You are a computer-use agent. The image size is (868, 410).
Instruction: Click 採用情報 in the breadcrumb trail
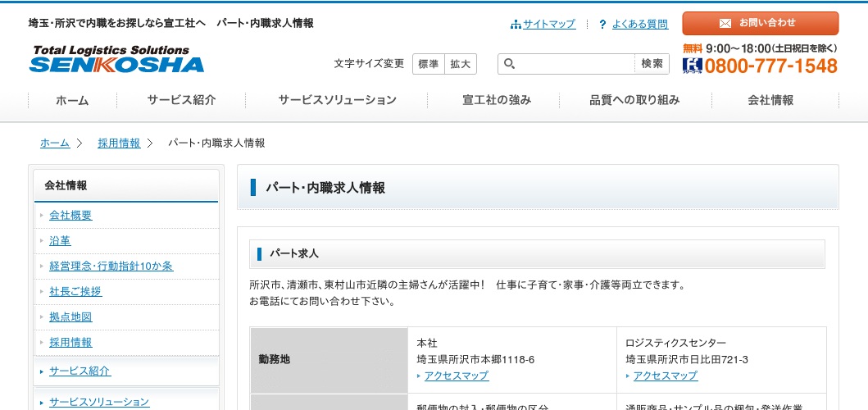[x=119, y=143]
